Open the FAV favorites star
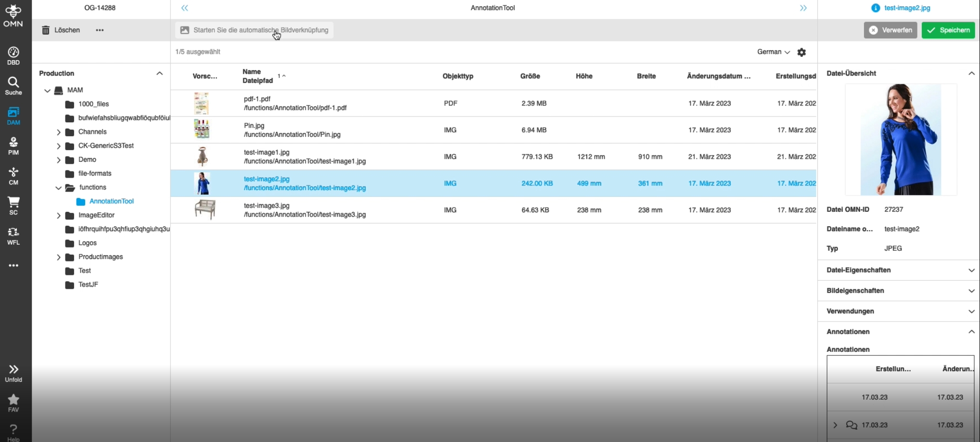The height and width of the screenshot is (442, 980). click(13, 403)
